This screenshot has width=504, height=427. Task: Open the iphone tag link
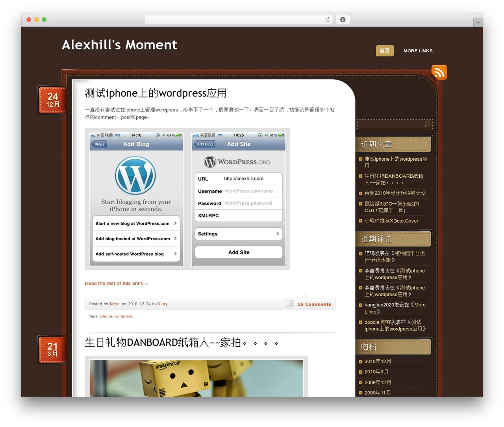[x=106, y=316]
